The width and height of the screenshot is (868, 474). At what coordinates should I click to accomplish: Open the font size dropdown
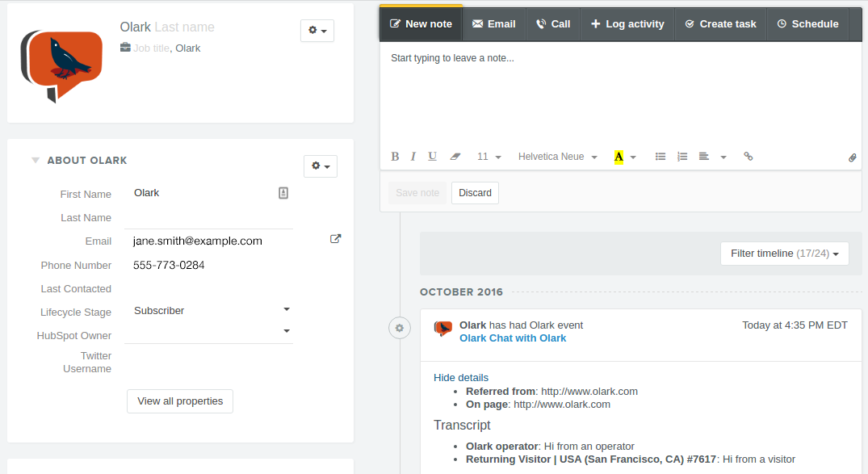489,156
